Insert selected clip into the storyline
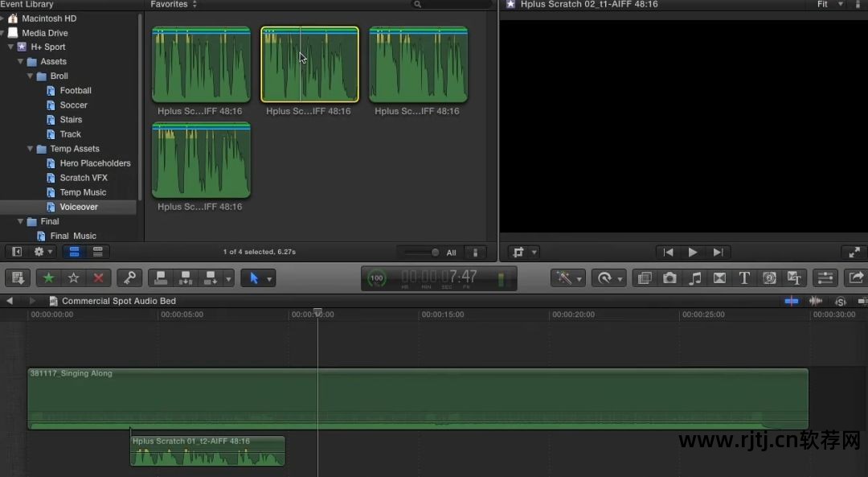Image resolution: width=868 pixels, height=477 pixels. 186,278
